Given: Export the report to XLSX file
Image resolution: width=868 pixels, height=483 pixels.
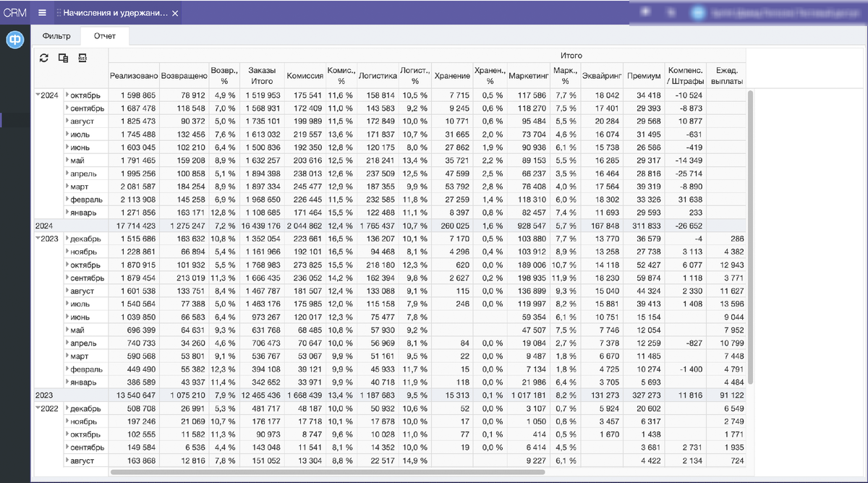Looking at the screenshot, I should tap(82, 58).
